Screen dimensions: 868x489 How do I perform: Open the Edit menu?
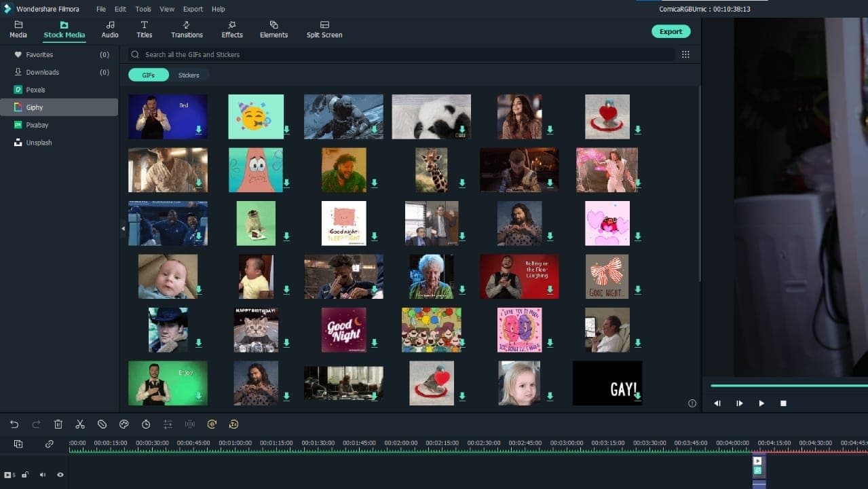(120, 10)
